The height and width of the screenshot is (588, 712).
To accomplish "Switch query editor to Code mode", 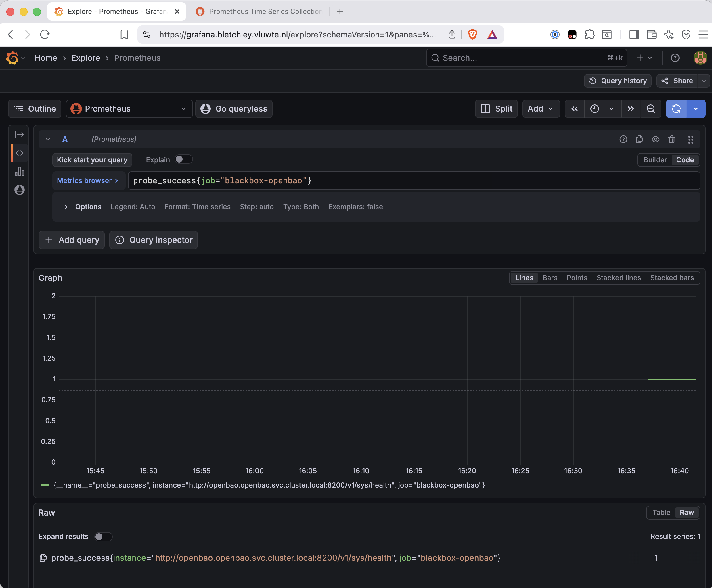I will (x=685, y=160).
